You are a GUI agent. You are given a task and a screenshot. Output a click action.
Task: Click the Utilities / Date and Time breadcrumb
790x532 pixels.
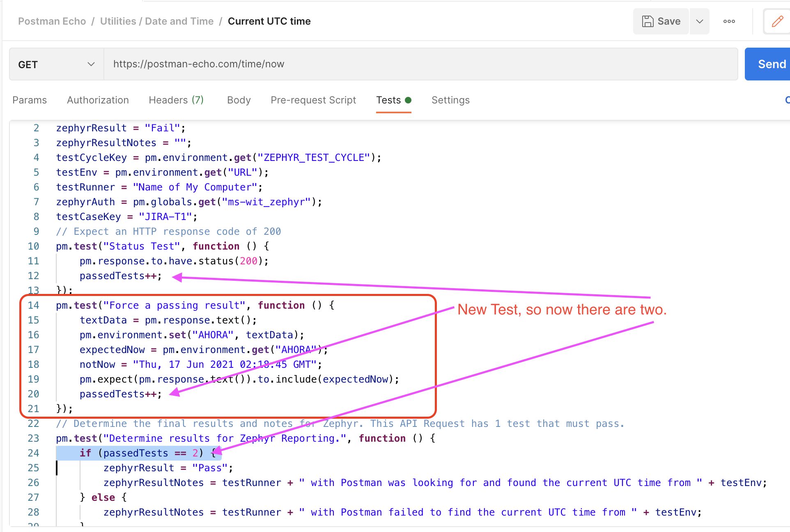[x=157, y=21]
